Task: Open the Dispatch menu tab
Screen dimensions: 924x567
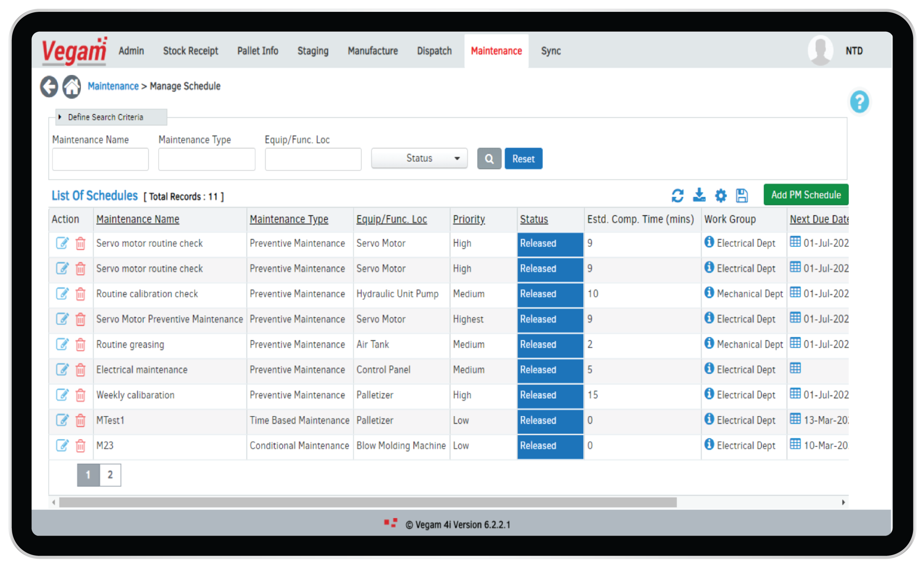Action: pyautogui.click(x=434, y=51)
